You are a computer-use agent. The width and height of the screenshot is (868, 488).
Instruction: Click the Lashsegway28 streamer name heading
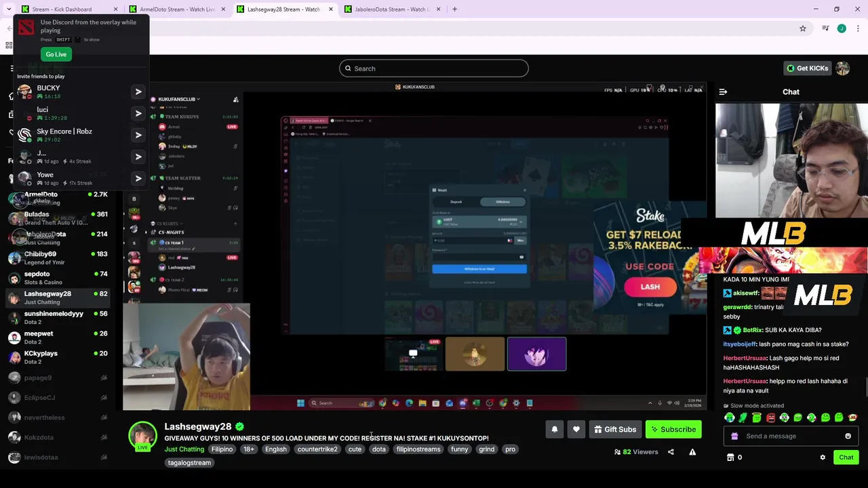(198, 427)
